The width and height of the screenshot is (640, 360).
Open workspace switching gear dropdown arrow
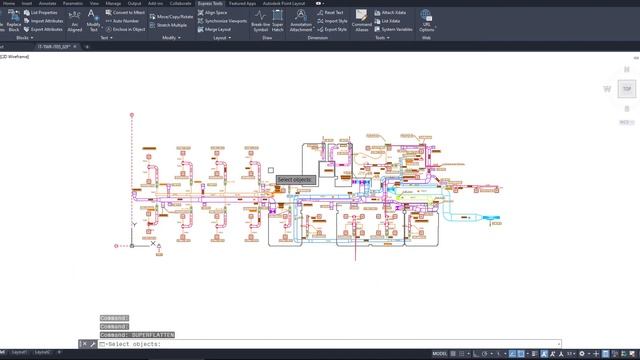tap(589, 354)
